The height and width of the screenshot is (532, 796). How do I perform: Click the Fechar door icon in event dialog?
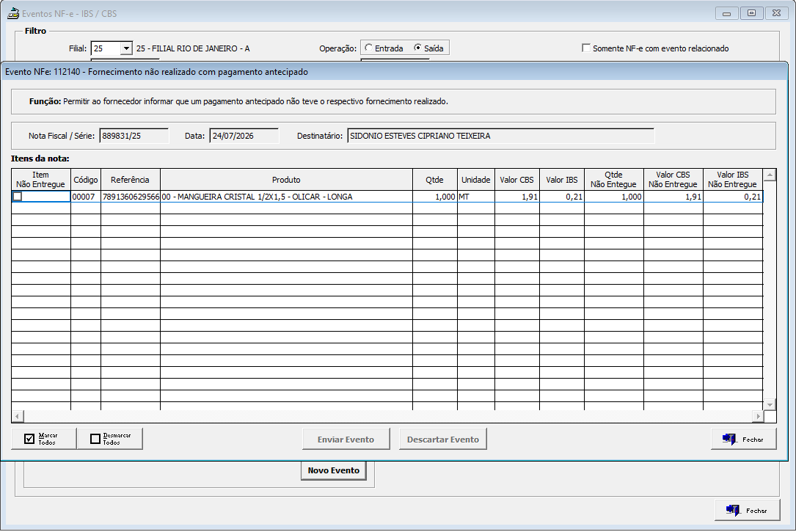click(x=729, y=439)
